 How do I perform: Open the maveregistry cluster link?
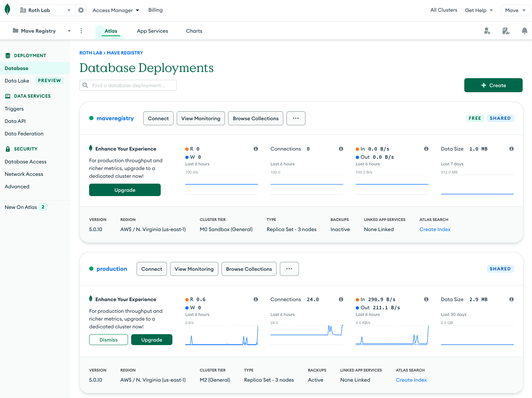coord(115,118)
